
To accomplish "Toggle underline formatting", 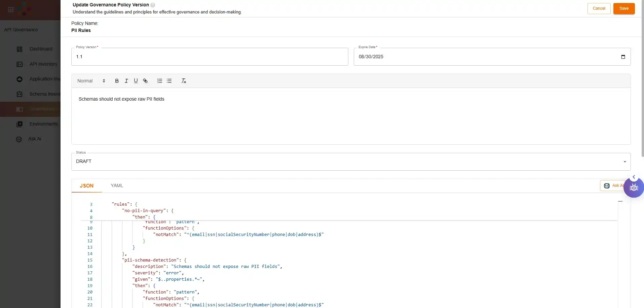I will point(136,81).
